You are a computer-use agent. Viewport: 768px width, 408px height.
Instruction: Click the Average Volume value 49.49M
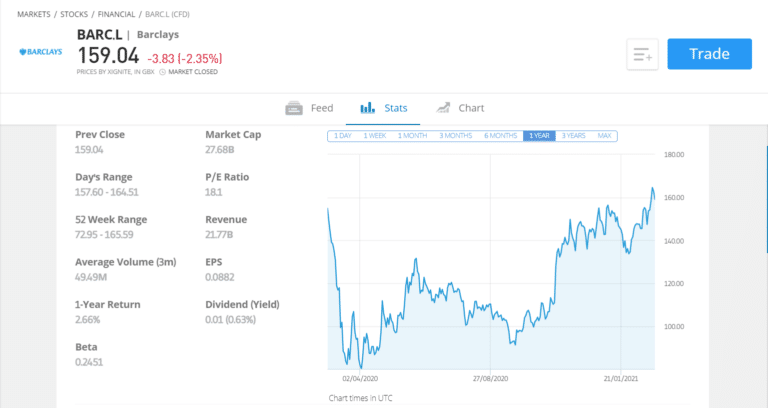click(x=91, y=277)
